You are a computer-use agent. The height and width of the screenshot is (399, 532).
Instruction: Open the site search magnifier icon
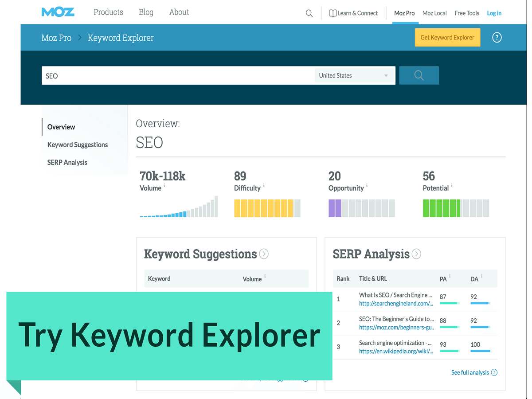tap(309, 13)
